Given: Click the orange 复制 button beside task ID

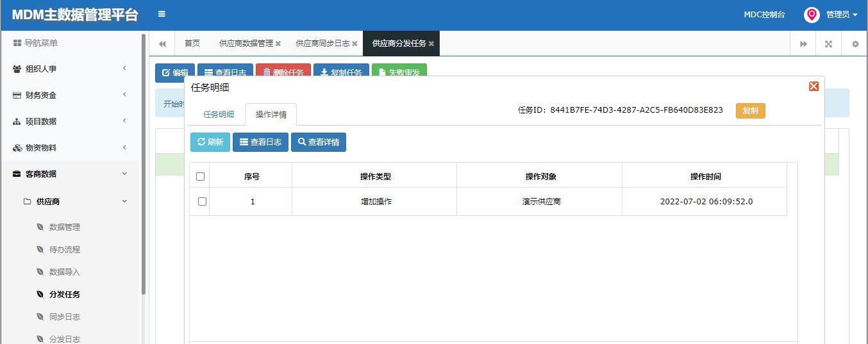Looking at the screenshot, I should click(750, 111).
